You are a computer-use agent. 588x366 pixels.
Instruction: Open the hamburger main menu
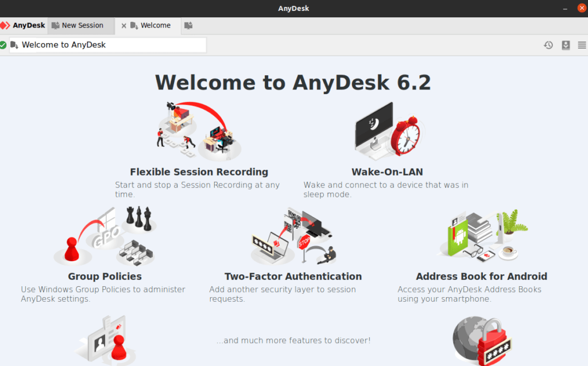(582, 45)
